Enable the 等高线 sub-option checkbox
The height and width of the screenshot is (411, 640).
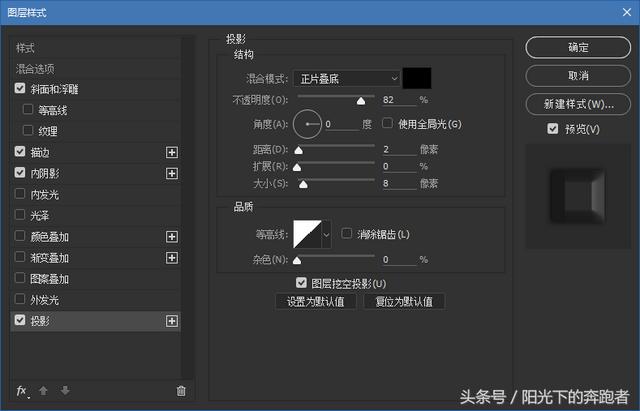28,109
